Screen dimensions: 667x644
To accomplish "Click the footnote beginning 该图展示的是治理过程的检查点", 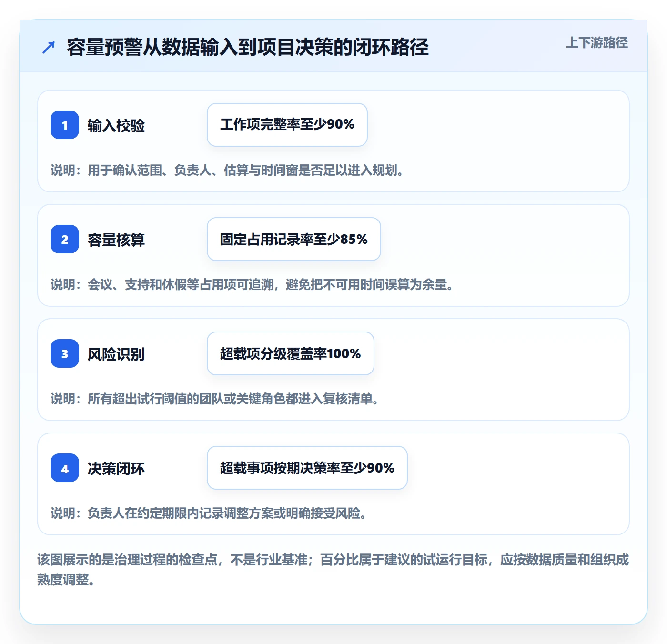I will click(x=333, y=570).
